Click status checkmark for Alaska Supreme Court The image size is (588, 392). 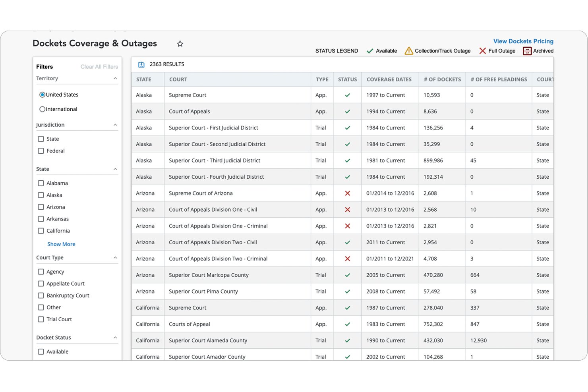pyautogui.click(x=347, y=95)
